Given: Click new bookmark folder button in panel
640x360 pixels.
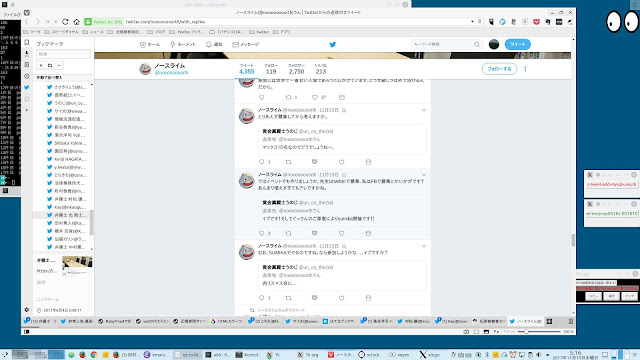Looking at the screenshot, I should [x=50, y=65].
